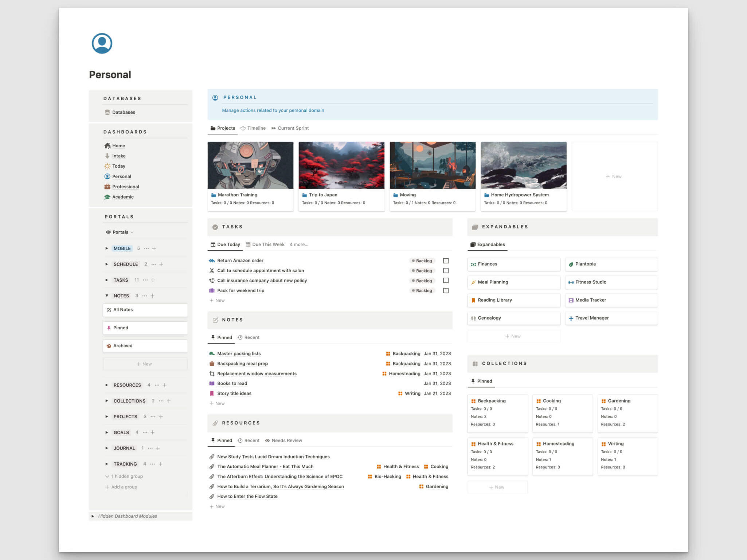Collapse the NOTES group triangle
Image resolution: width=747 pixels, height=560 pixels.
(106, 296)
